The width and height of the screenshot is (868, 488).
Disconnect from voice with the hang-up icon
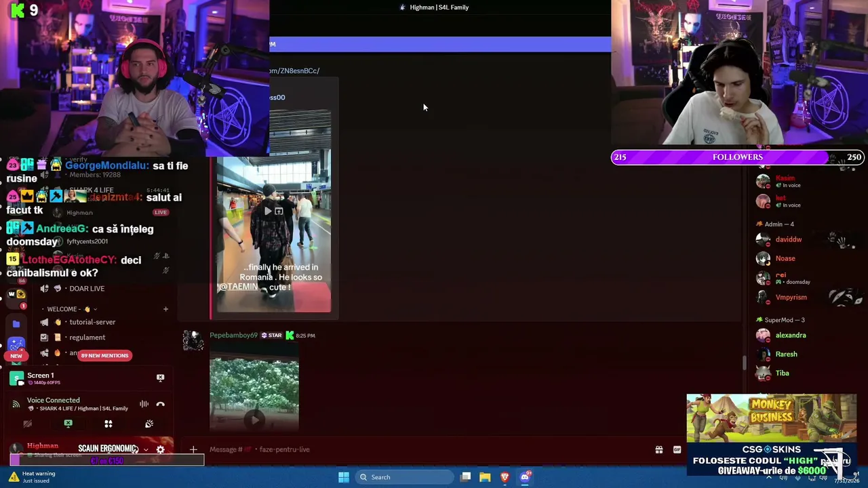(x=160, y=404)
